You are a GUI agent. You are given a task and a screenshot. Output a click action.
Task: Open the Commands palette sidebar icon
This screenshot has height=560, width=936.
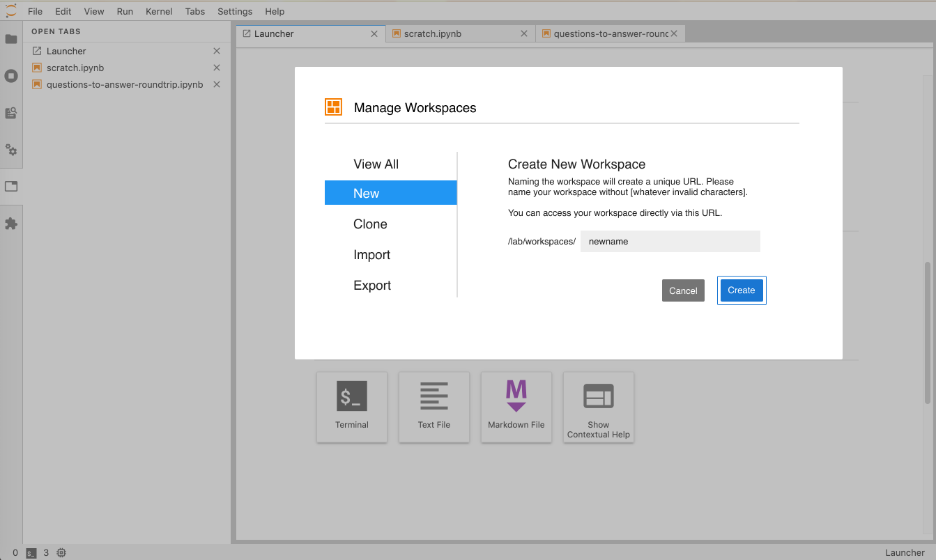(x=11, y=113)
